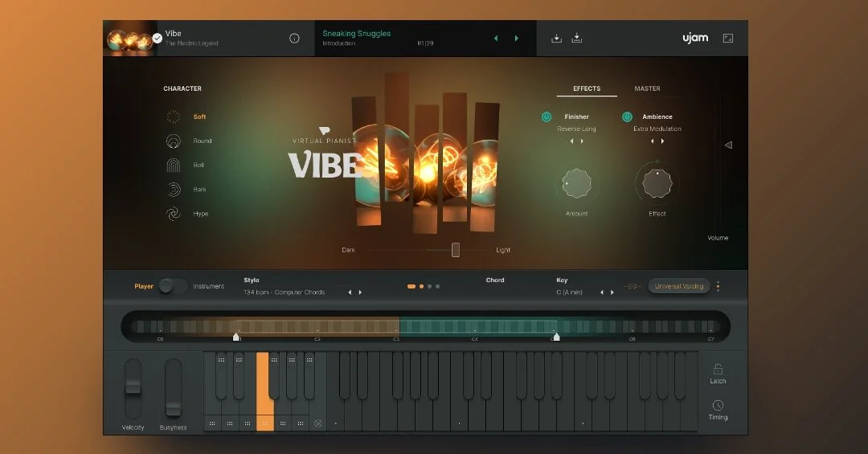
Task: Click the Universal Voicing button
Action: [678, 286]
